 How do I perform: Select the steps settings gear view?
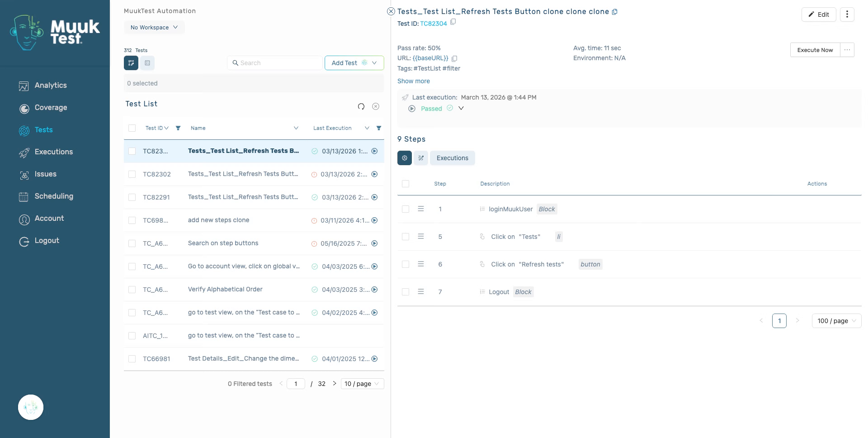(405, 158)
